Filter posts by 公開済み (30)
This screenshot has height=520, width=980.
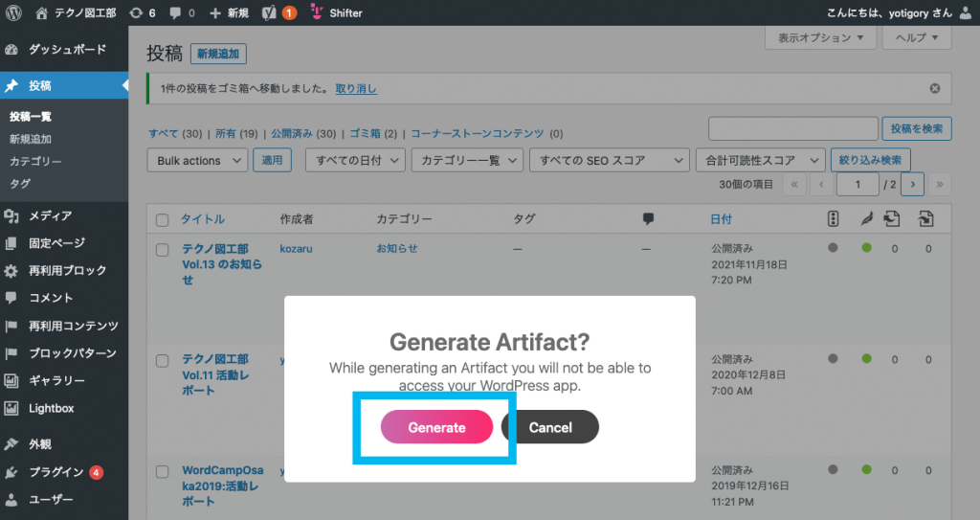click(303, 133)
